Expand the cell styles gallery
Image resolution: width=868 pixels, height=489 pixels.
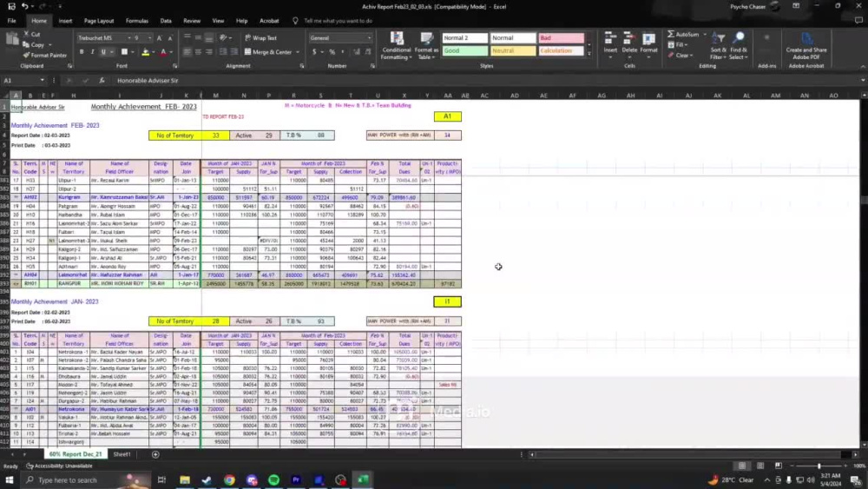(x=589, y=54)
